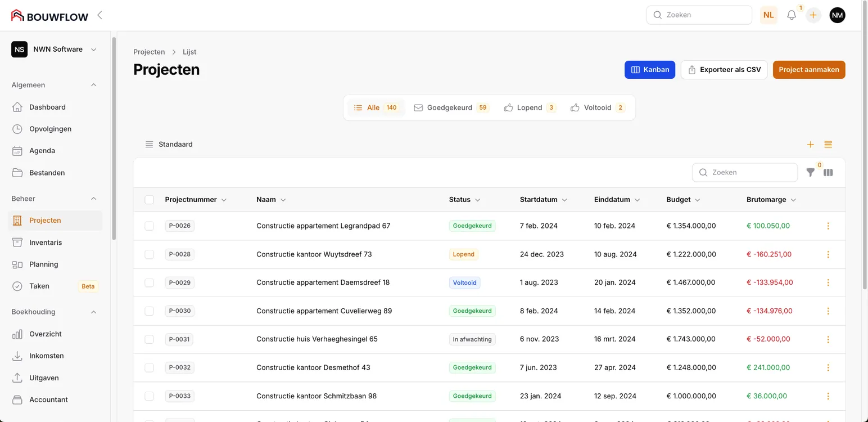The height and width of the screenshot is (422, 868).
Task: Click the BOUWFLOW logo icon
Action: [x=16, y=15]
